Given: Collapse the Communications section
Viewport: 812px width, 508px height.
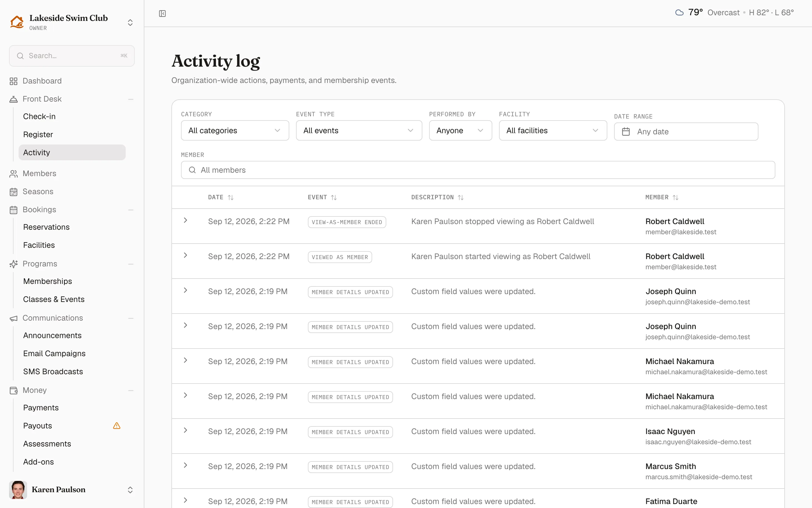Looking at the screenshot, I should (x=131, y=318).
